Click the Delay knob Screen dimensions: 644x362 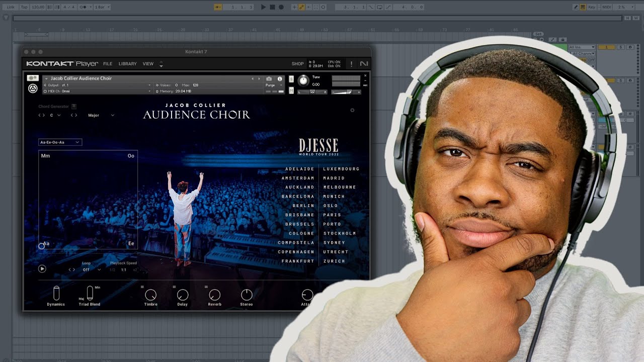coord(183,295)
